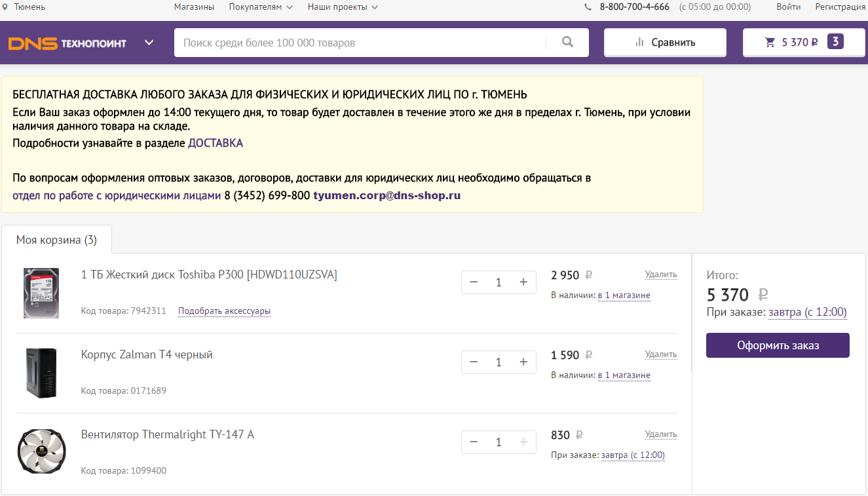Viewport: 868px width, 496px height.
Task: Open the Магазины menu item
Action: (x=194, y=7)
